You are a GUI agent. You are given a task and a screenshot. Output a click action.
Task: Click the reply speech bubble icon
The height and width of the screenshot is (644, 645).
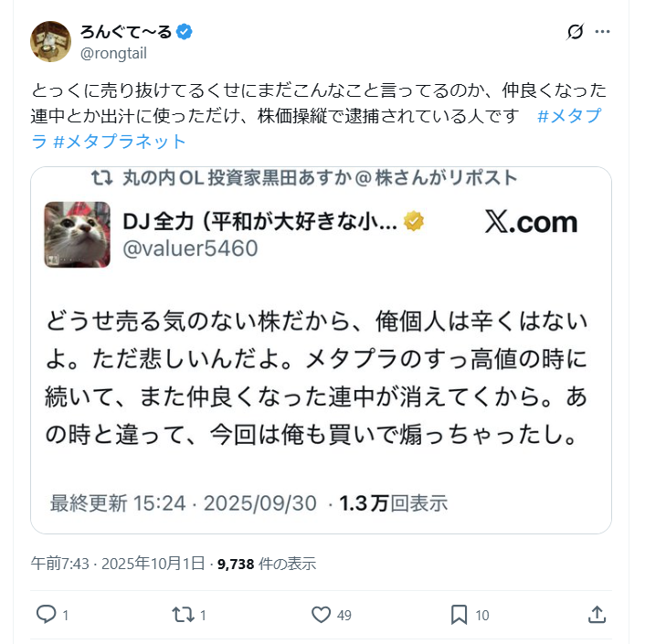pyautogui.click(x=46, y=615)
